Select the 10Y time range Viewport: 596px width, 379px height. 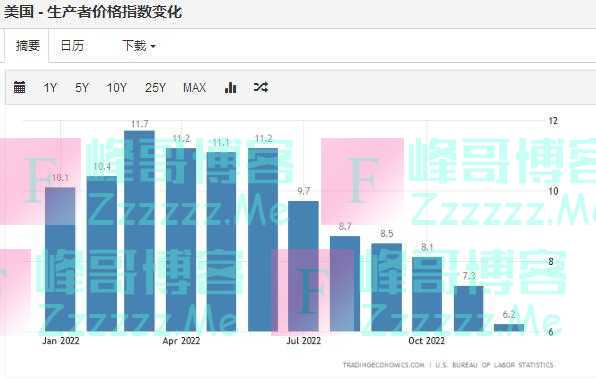click(x=116, y=88)
